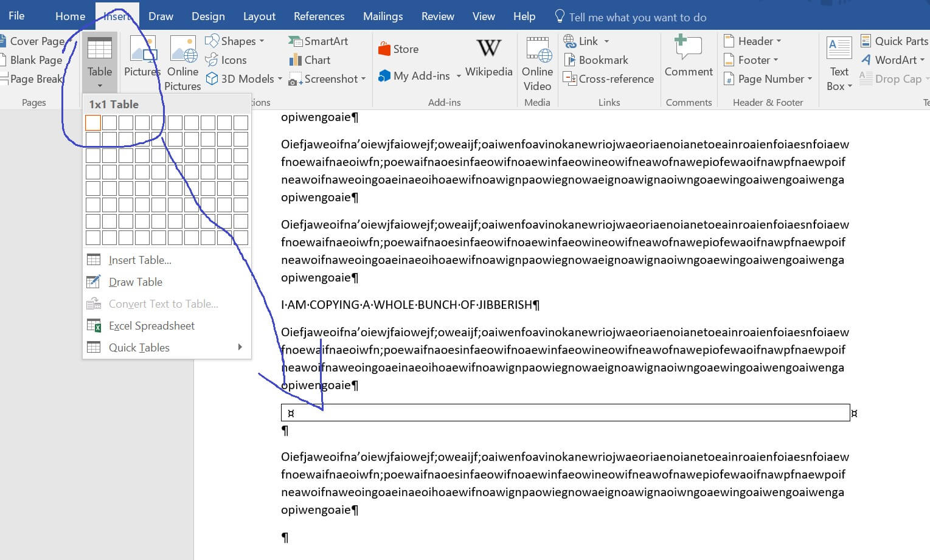This screenshot has width=930, height=560.
Task: Select the top-left cell in the table grid
Action: point(92,122)
